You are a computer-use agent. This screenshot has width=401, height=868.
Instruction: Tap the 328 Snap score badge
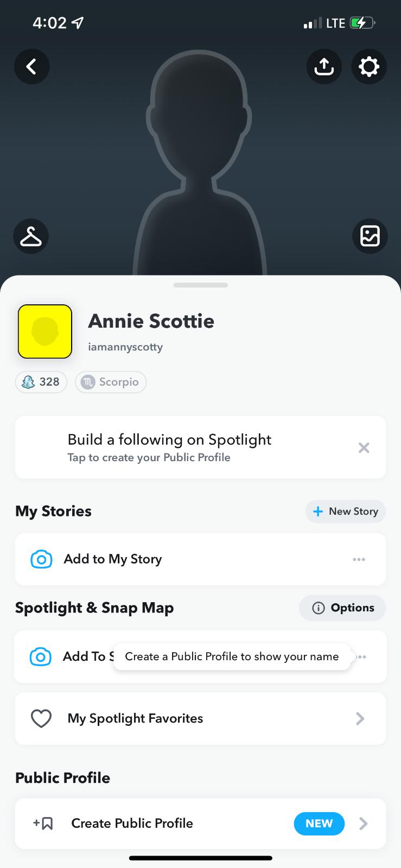41,382
